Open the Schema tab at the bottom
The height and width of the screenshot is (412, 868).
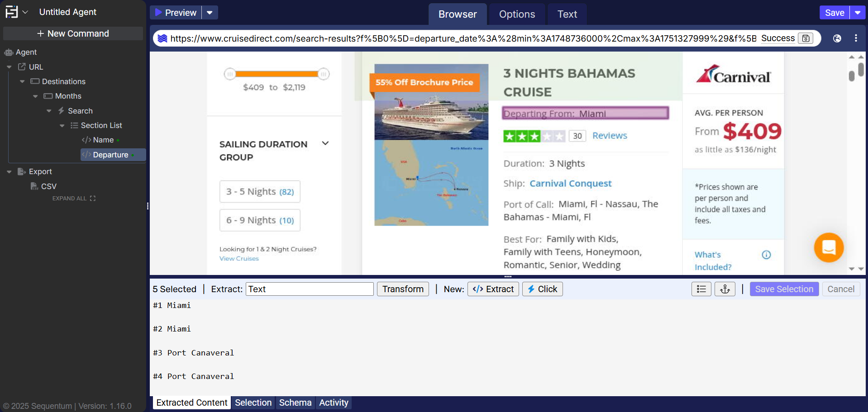295,403
